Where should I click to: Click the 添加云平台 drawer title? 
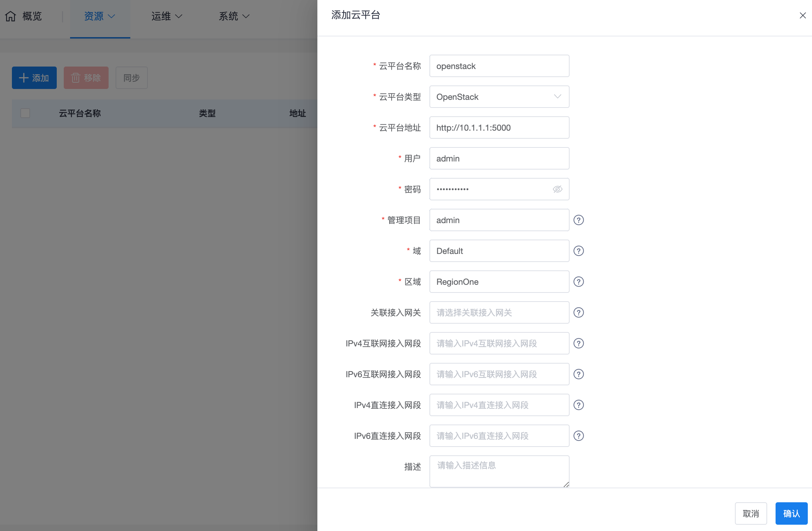(356, 15)
